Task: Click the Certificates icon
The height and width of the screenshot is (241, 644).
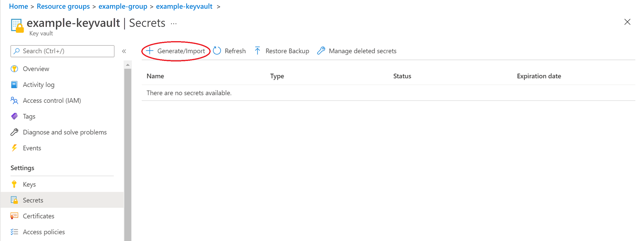Action: (x=14, y=216)
